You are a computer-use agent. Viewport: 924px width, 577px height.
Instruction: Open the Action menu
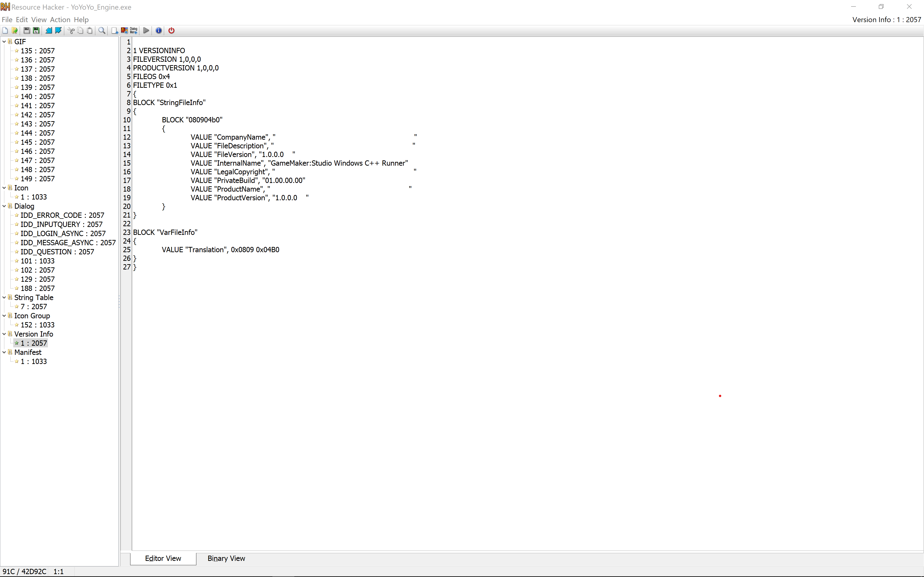pyautogui.click(x=60, y=19)
